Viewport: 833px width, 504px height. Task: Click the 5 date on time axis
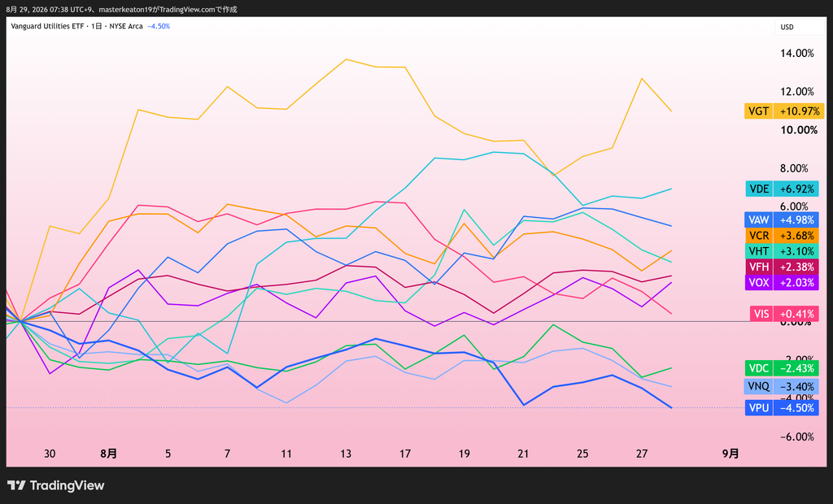point(168,454)
